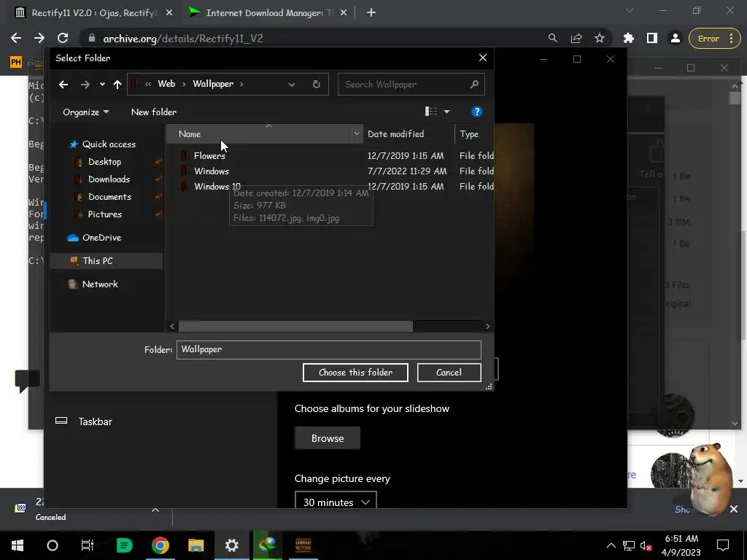Image resolution: width=747 pixels, height=560 pixels.
Task: Open Task View on taskbar
Action: tap(88, 545)
